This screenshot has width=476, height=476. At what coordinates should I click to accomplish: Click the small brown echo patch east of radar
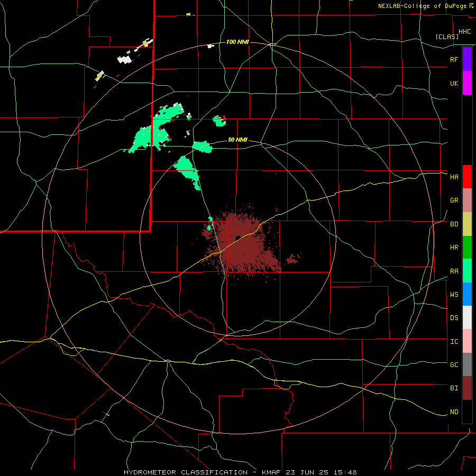[x=293, y=259]
